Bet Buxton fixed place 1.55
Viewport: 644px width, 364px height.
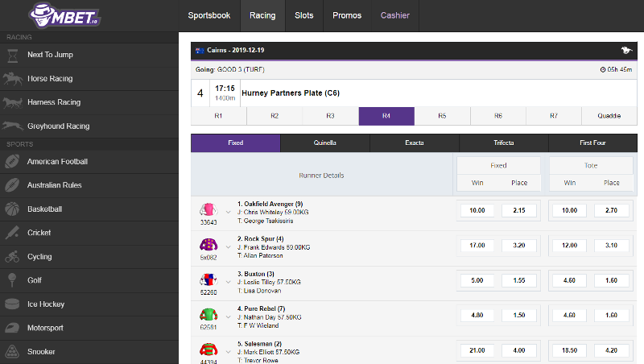pyautogui.click(x=519, y=280)
